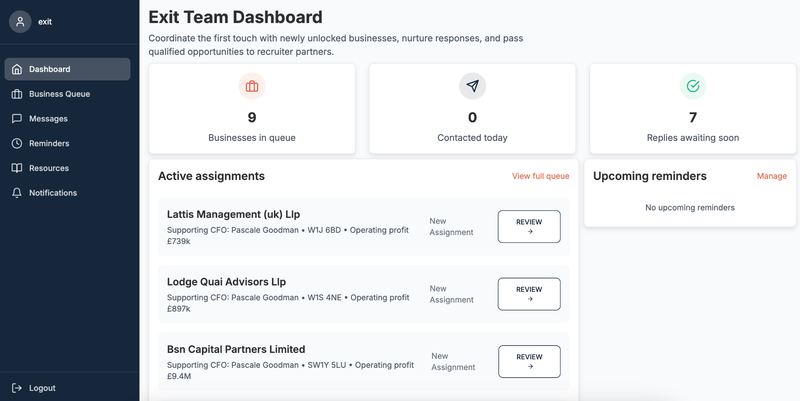Click the Reminders clock icon
Image resolution: width=800 pixels, height=401 pixels.
click(17, 143)
